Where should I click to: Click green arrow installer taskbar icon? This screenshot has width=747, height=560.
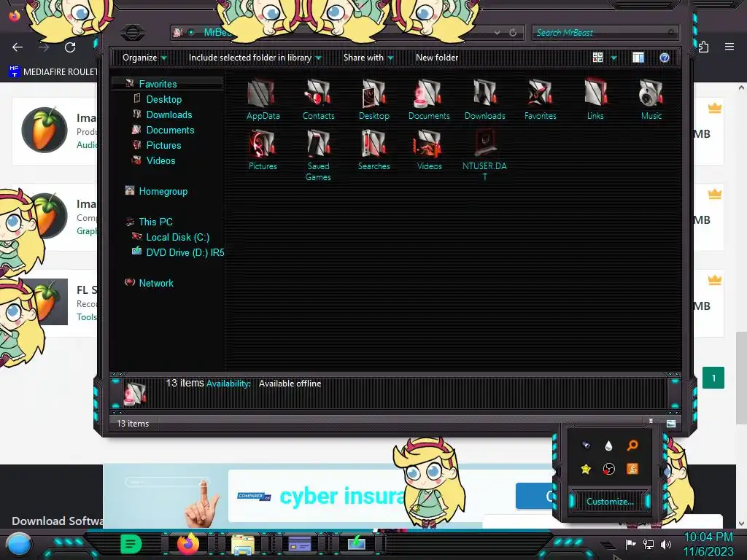(356, 543)
